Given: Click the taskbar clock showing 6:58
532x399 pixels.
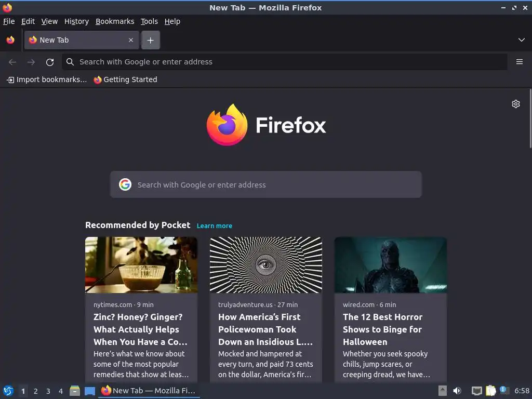Looking at the screenshot, I should click(x=522, y=391).
